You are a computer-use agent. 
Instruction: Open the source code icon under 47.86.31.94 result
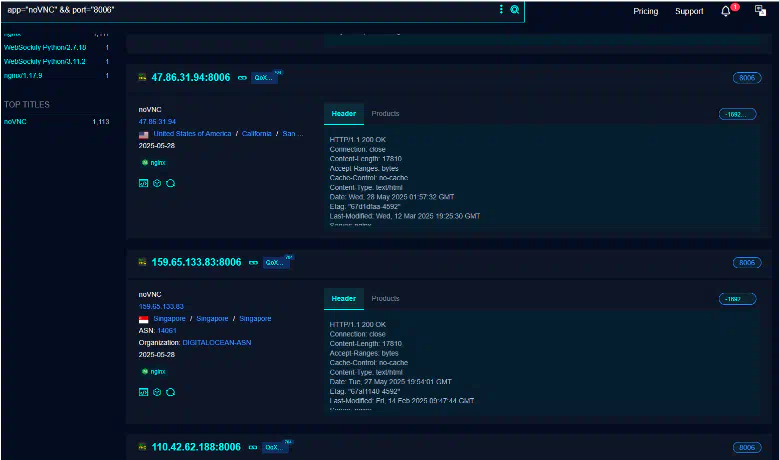[144, 183]
